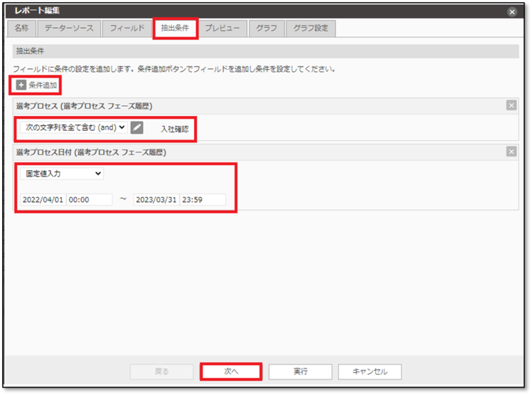This screenshot has width=532, height=395.
Task: Switch to the データーソース tab
Action: [69, 28]
